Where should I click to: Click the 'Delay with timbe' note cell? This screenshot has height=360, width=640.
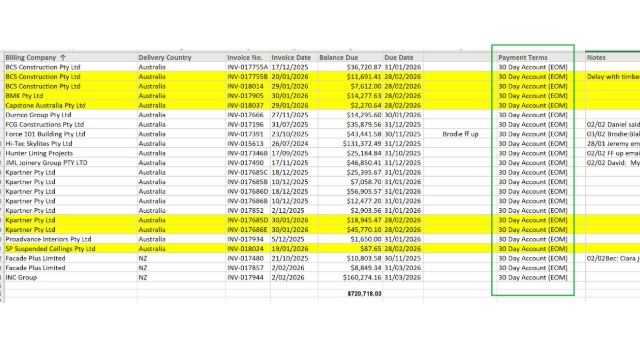point(613,77)
